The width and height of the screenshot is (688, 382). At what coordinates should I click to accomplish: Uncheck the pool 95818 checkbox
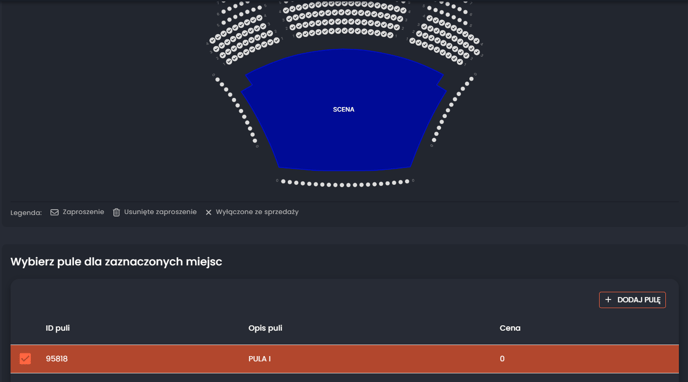[25, 359]
